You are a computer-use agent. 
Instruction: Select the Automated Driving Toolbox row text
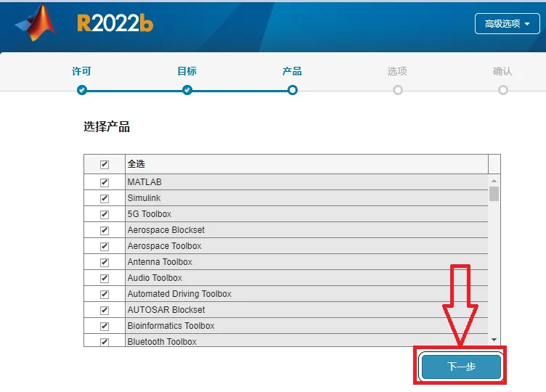179,294
